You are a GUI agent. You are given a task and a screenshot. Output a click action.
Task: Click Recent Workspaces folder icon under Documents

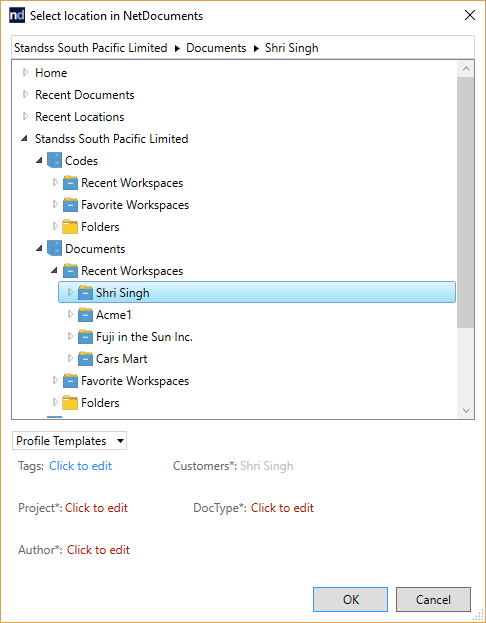(70, 271)
